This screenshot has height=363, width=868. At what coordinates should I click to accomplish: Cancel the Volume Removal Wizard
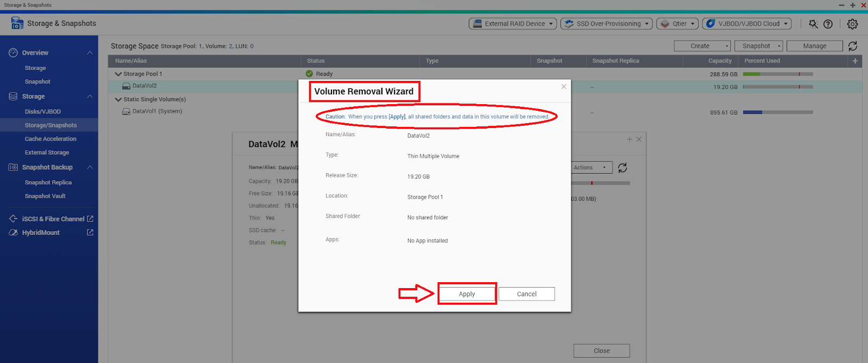[526, 294]
